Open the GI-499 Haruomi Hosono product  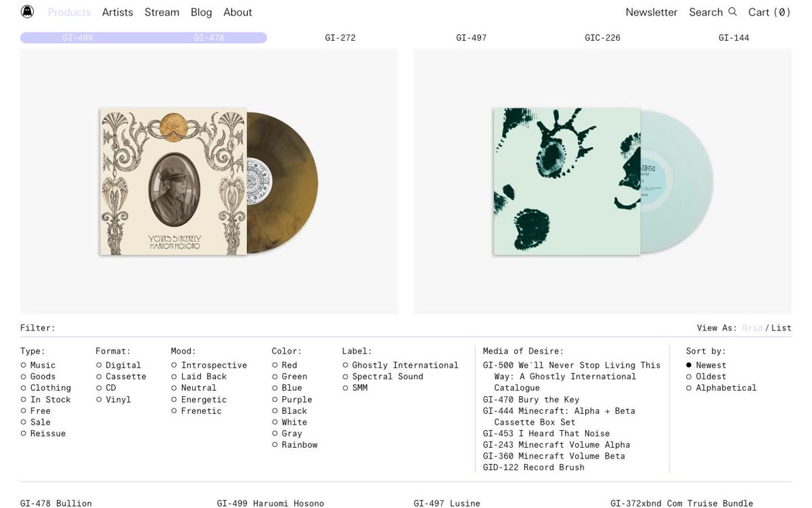(x=271, y=503)
